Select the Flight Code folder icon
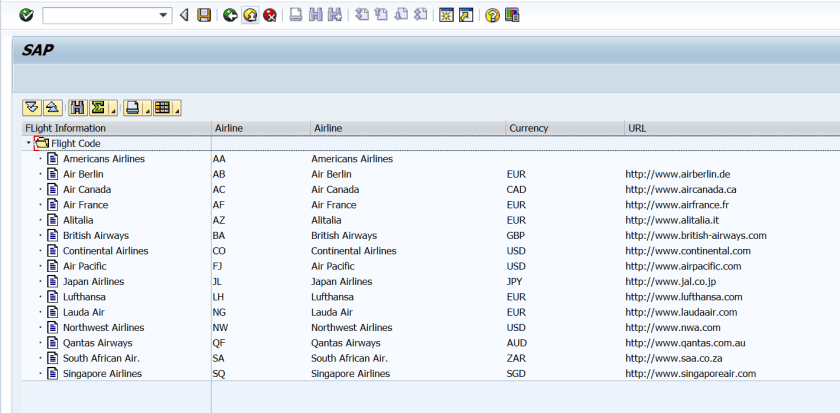This screenshot has height=413, width=840. point(42,143)
